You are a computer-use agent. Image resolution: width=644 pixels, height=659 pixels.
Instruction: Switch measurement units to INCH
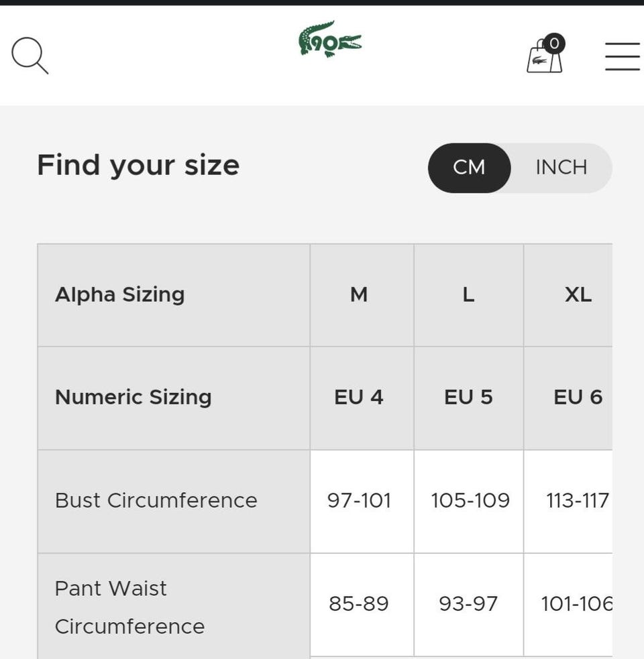click(x=561, y=168)
